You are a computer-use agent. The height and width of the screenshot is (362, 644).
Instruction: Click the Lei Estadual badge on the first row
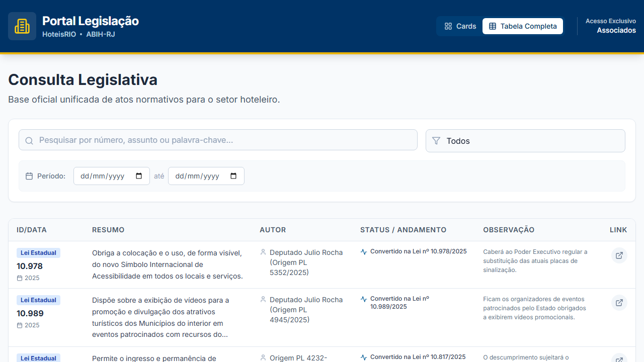coord(38,252)
